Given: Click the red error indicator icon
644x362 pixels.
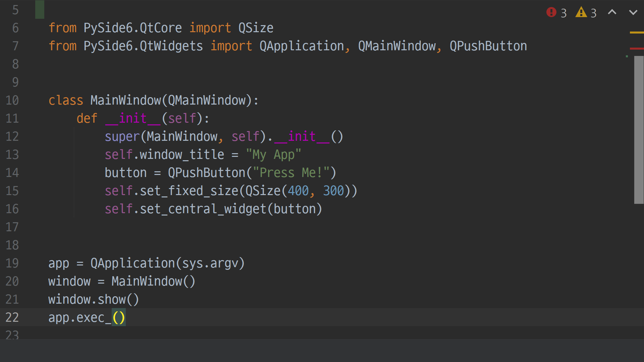Looking at the screenshot, I should [x=551, y=12].
